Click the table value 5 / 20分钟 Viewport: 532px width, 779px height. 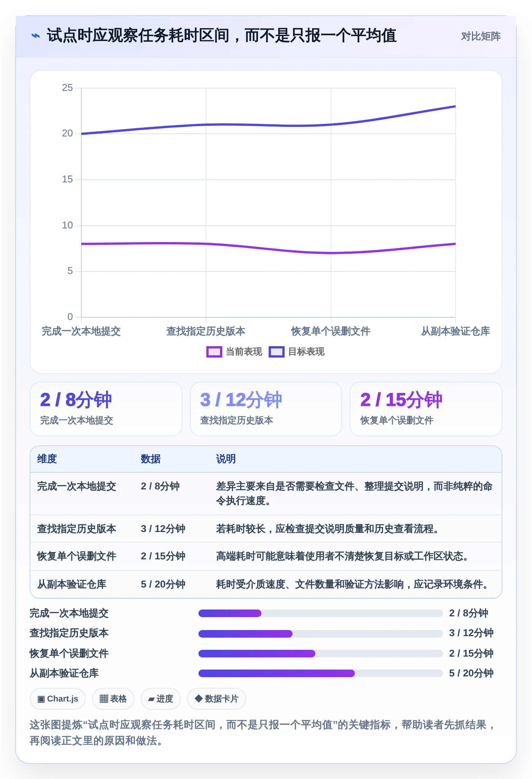pyautogui.click(x=163, y=584)
